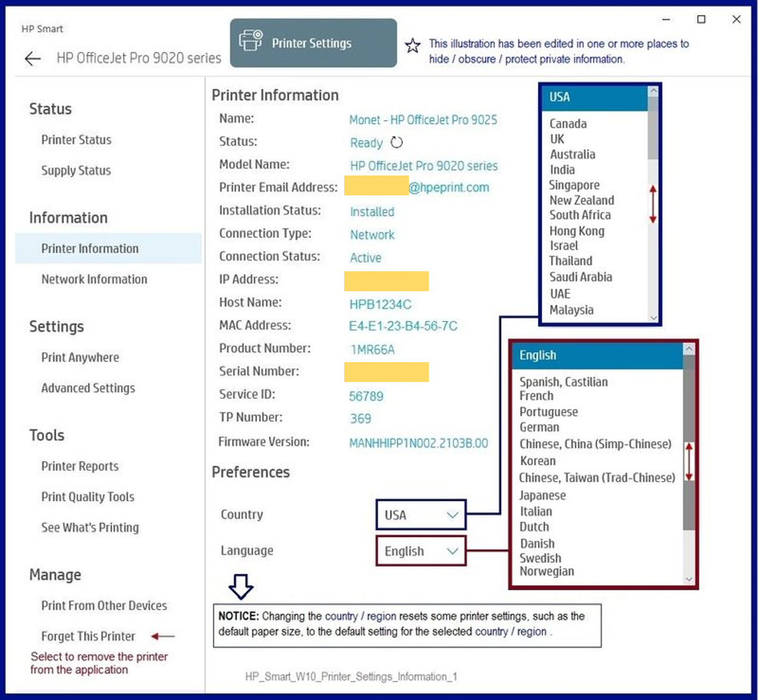Click the refresh icon next to Ready status
This screenshot has height=700, width=758.
point(396,142)
